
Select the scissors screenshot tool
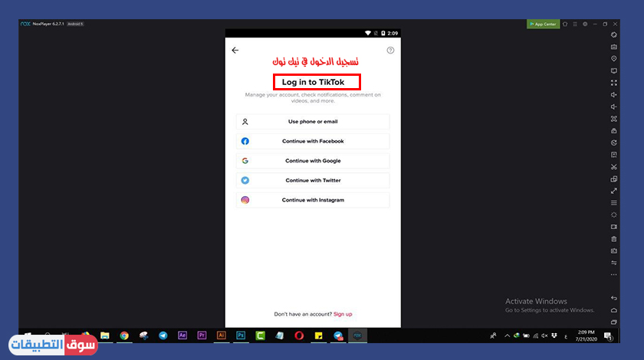click(x=613, y=167)
